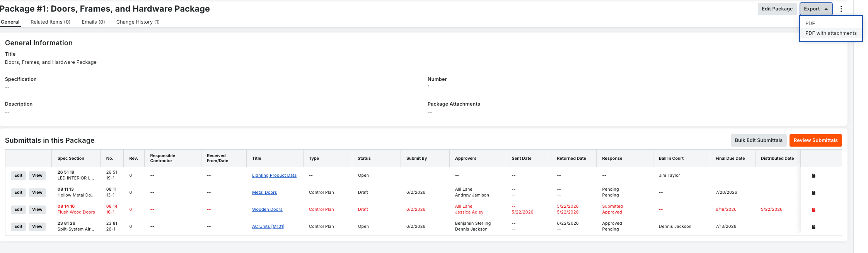Screen dimensions: 868x253
Task: Start Review Submittals
Action: coord(815,140)
